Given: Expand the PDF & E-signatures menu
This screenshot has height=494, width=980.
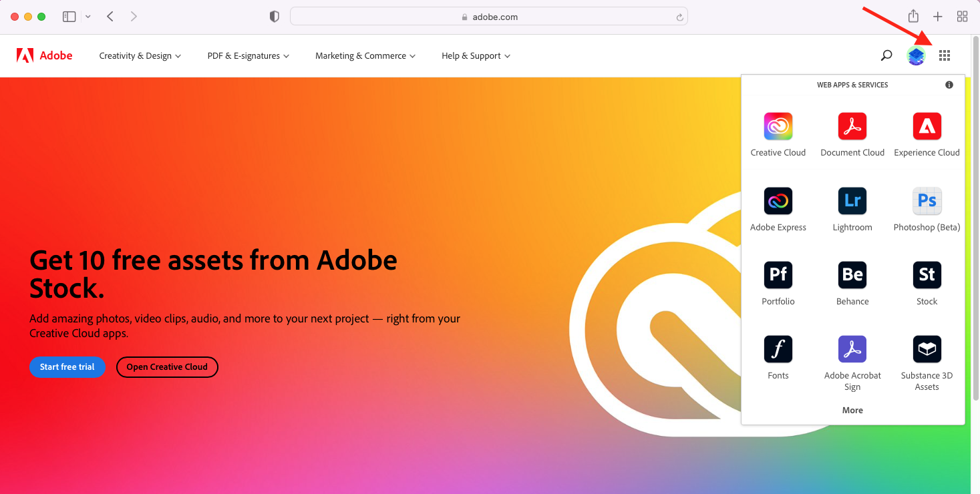Looking at the screenshot, I should (249, 56).
